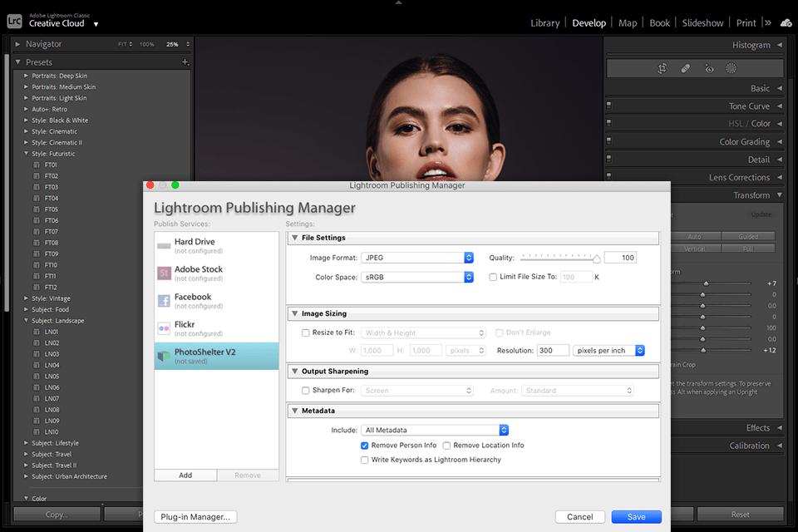Click the Flickr service icon
798x532 pixels.
(x=164, y=328)
